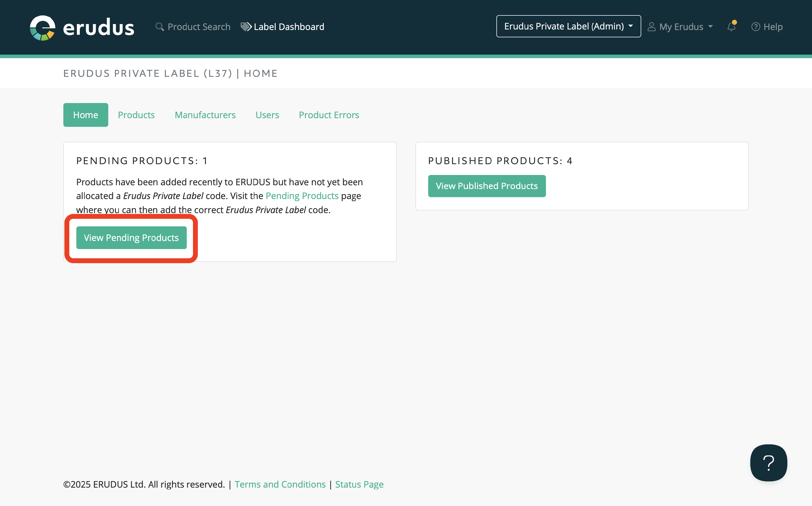Click View Published Products button

487,186
